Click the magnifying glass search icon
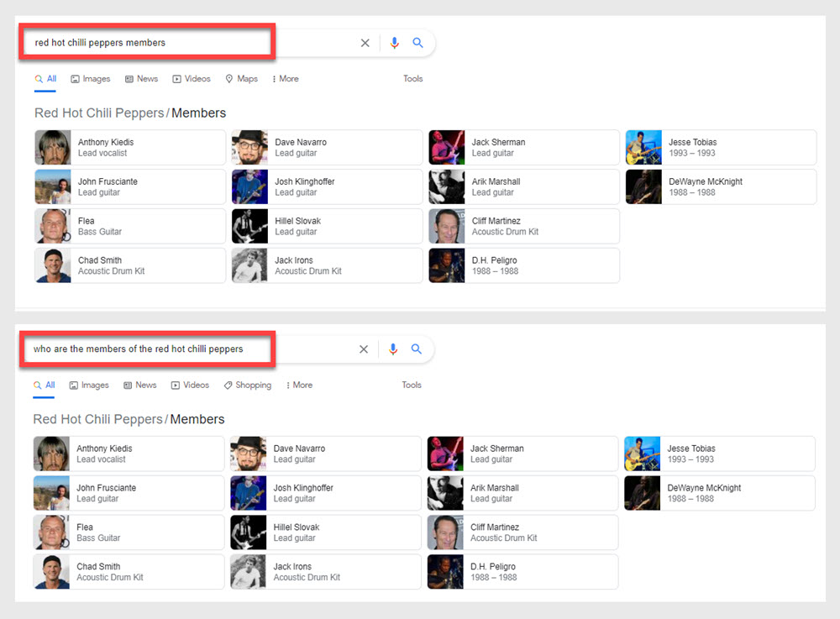The height and width of the screenshot is (619, 840). pyautogui.click(x=419, y=43)
